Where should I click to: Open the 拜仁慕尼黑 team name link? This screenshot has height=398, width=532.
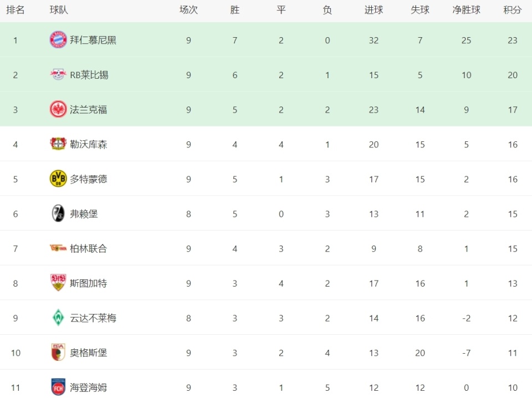click(93, 40)
